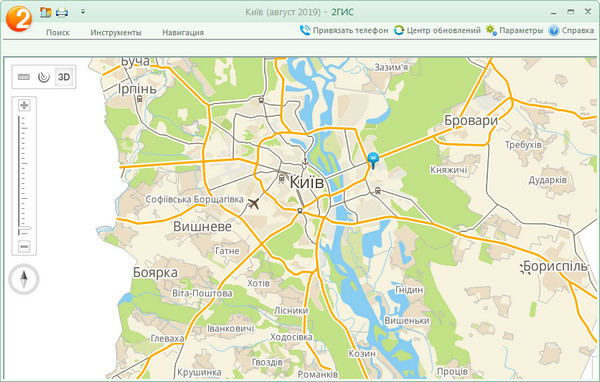Click the Дударків label on map
Screen dimensions: 600x382
pos(548,180)
